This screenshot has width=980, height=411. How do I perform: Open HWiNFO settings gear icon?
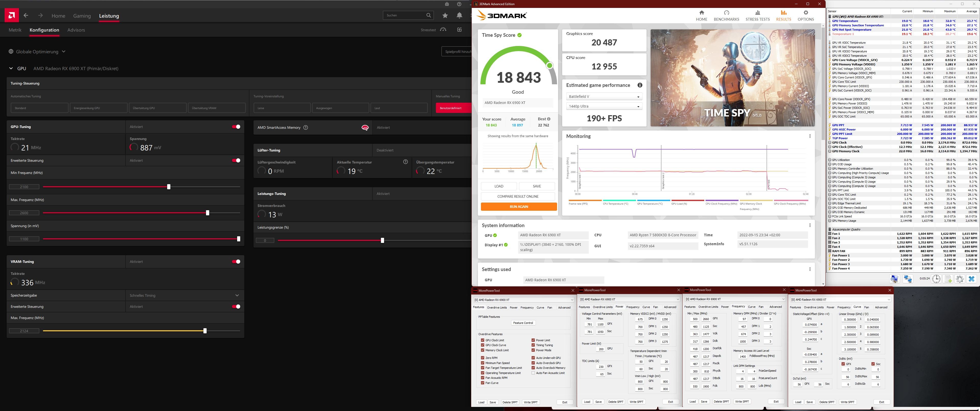pyautogui.click(x=960, y=279)
